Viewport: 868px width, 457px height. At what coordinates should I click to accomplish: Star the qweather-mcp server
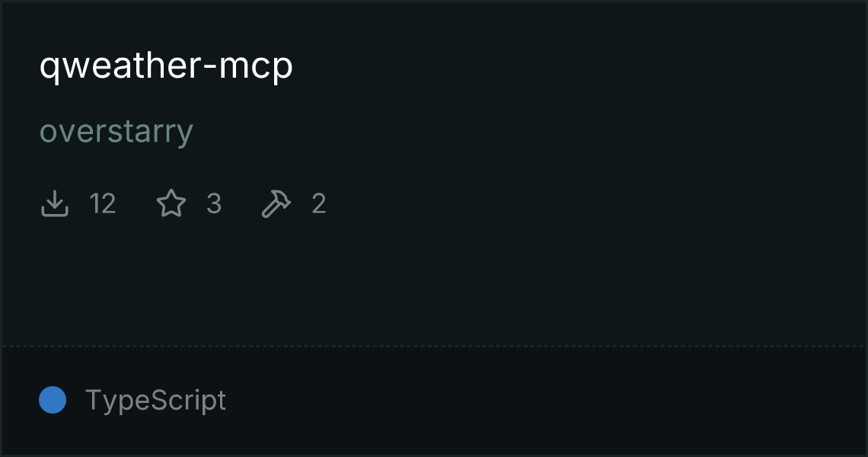tap(171, 203)
